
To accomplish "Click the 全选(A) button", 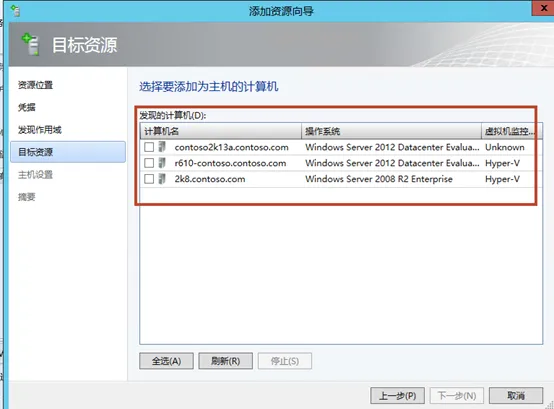I will coord(166,361).
